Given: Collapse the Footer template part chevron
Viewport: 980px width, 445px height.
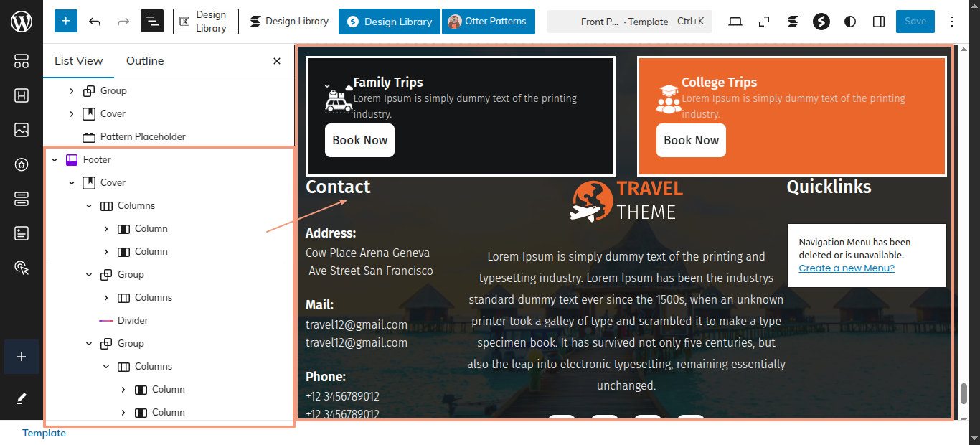Looking at the screenshot, I should coord(55,159).
